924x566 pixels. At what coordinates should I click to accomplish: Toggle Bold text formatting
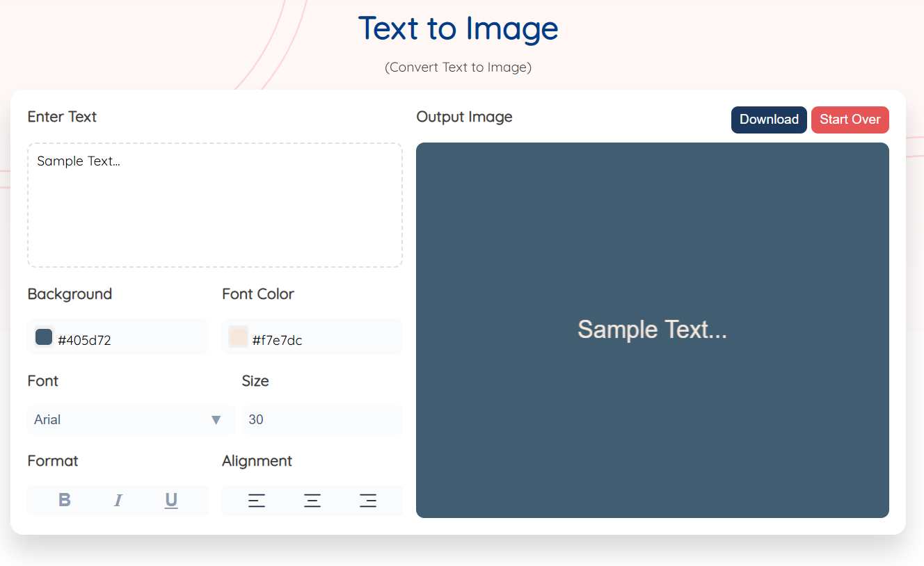click(x=65, y=500)
